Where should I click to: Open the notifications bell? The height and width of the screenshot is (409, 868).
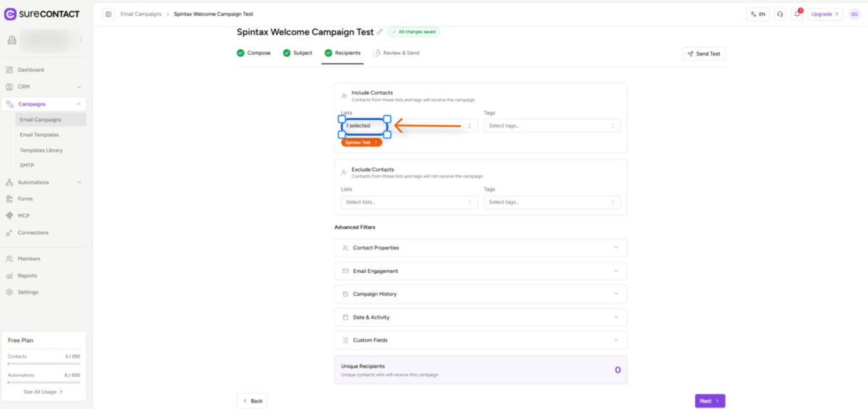(x=797, y=14)
